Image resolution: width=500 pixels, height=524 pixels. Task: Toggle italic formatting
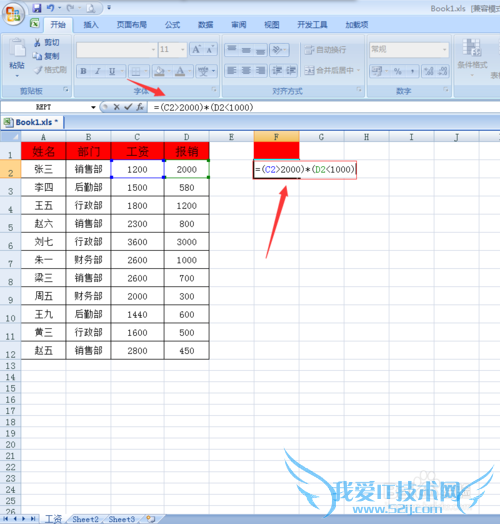98,71
